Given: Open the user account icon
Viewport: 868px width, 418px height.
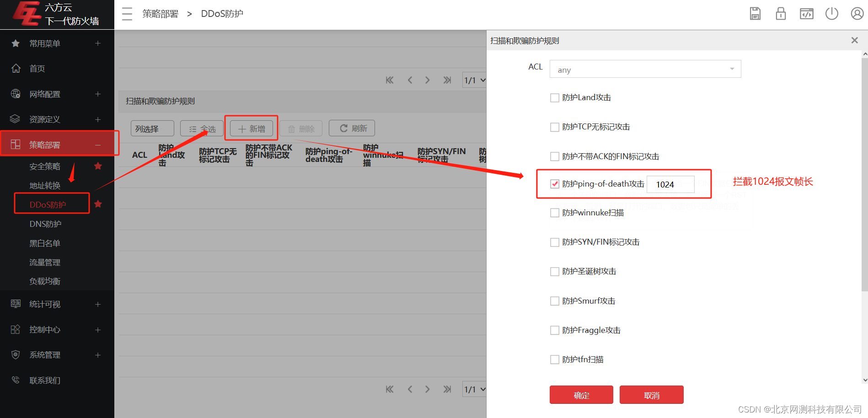Looking at the screenshot, I should pos(857,14).
